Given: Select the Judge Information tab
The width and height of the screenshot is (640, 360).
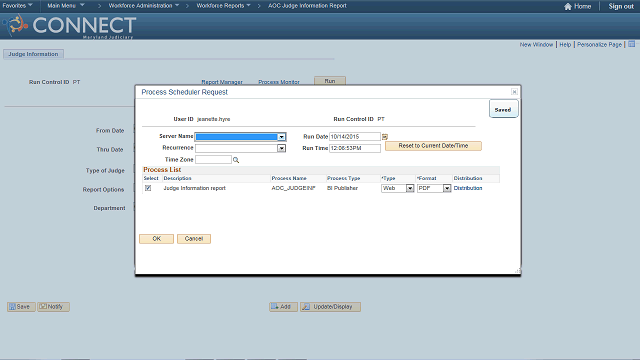Looking at the screenshot, I should click(x=33, y=54).
